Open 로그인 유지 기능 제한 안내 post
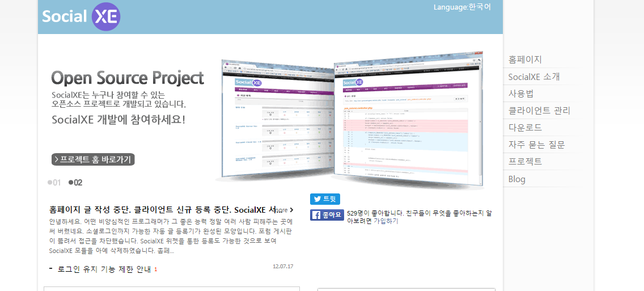This screenshot has width=644, height=291. (104, 269)
